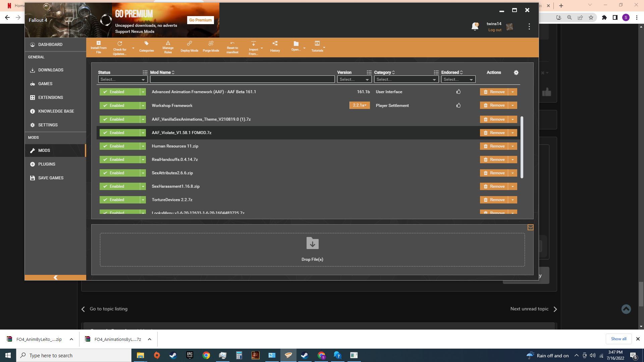Click the file drop download icon
The width and height of the screenshot is (644, 362).
[x=312, y=243]
